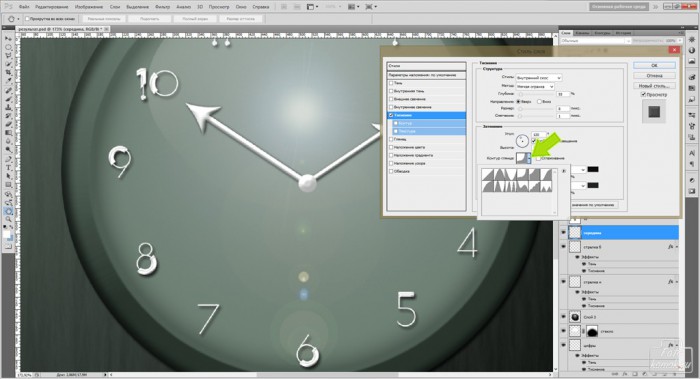Click the Подогнать button in options bar

[149, 19]
